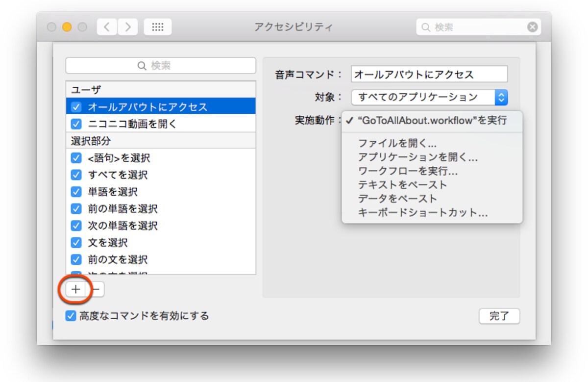Select the すべてを選択 row
The height and width of the screenshot is (382, 588).
tap(161, 175)
